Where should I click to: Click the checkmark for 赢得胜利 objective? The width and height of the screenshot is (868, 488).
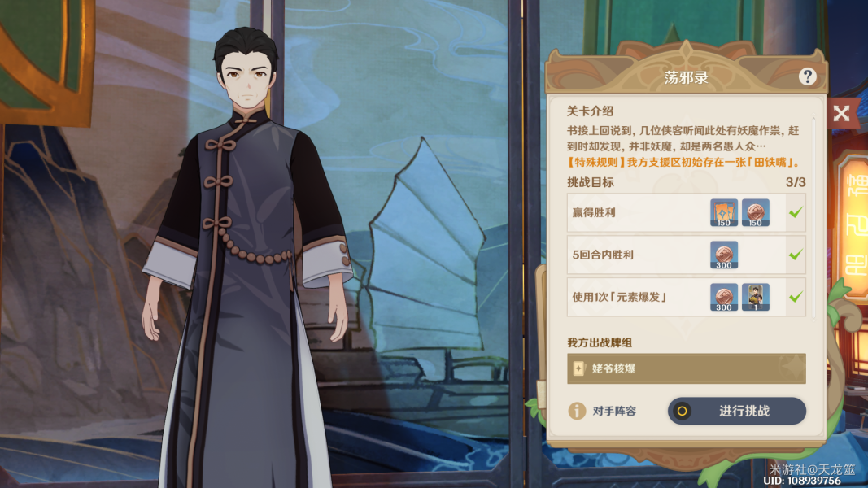pyautogui.click(x=796, y=212)
